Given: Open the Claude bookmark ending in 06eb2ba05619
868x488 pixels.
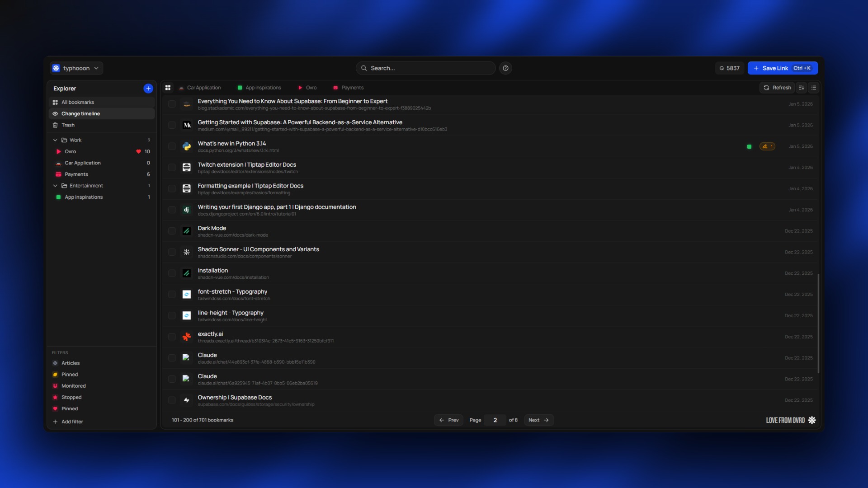Looking at the screenshot, I should [491, 379].
